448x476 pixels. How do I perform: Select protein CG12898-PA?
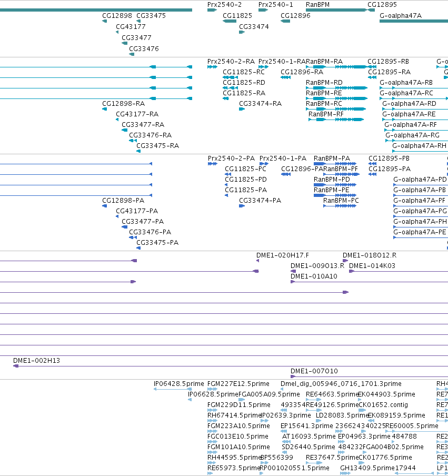click(x=123, y=201)
